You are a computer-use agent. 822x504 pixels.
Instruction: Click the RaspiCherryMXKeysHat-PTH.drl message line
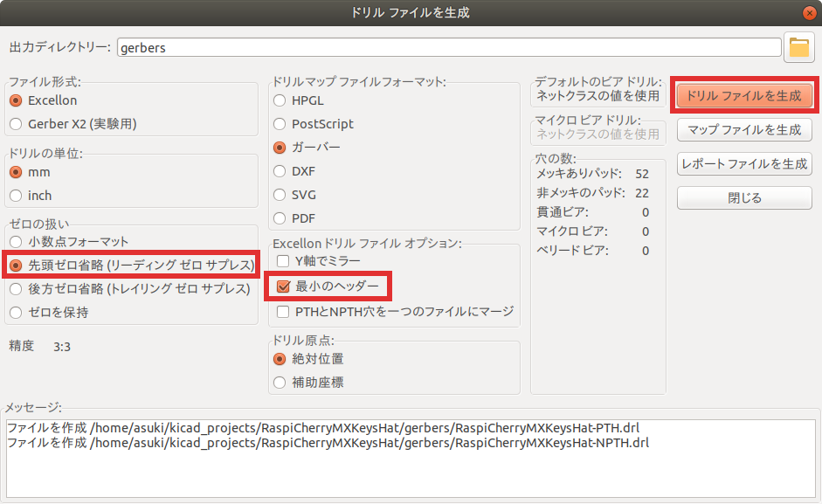[323, 428]
